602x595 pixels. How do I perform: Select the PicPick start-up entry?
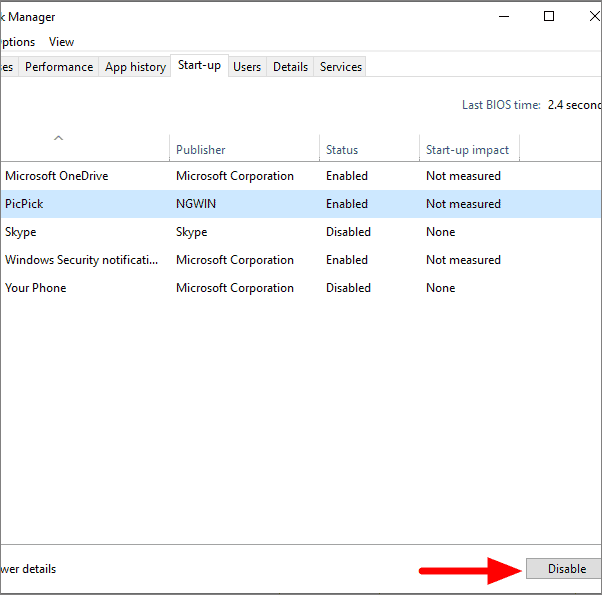click(301, 204)
